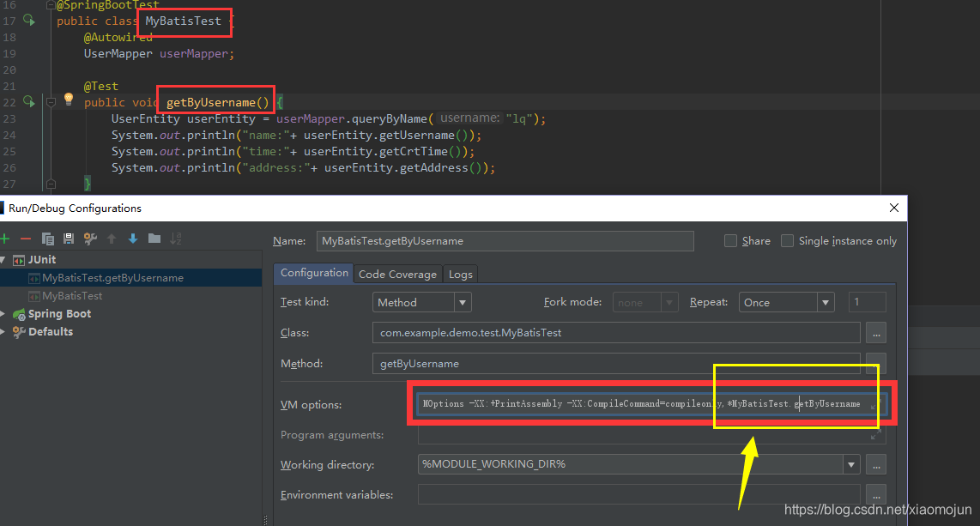Expand the Spring Boot tree node

3,313
